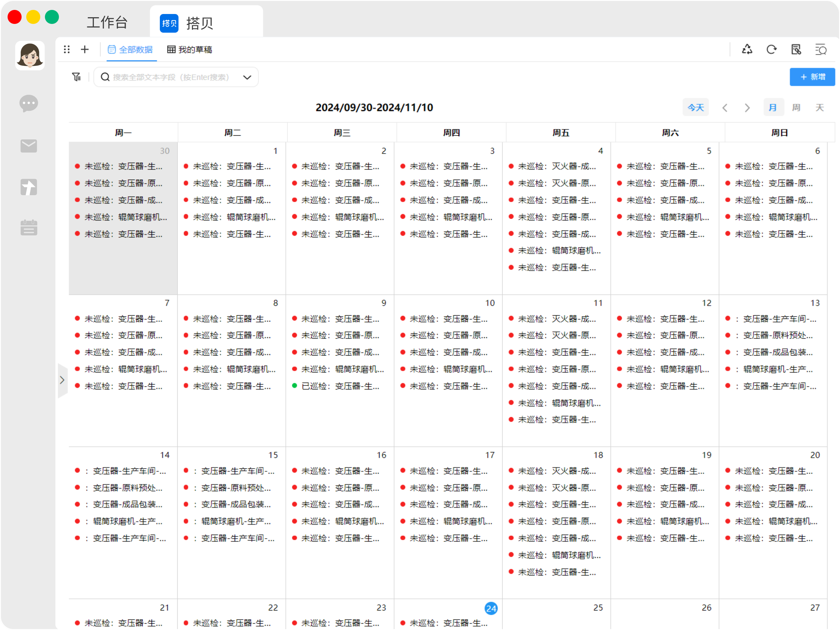Click the filter funnel icon
The width and height of the screenshot is (840, 630).
pyautogui.click(x=76, y=77)
